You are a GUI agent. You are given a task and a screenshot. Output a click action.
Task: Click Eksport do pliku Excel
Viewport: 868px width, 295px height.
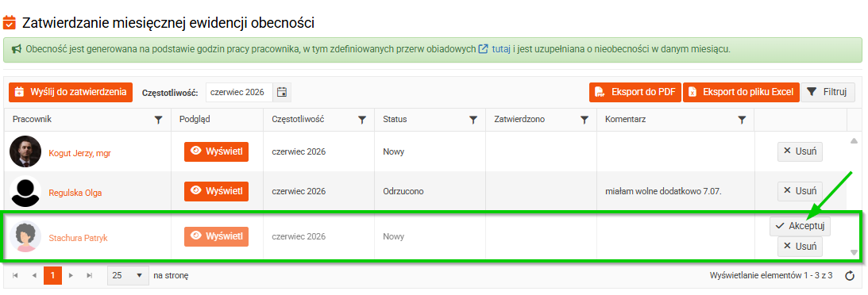(741, 92)
